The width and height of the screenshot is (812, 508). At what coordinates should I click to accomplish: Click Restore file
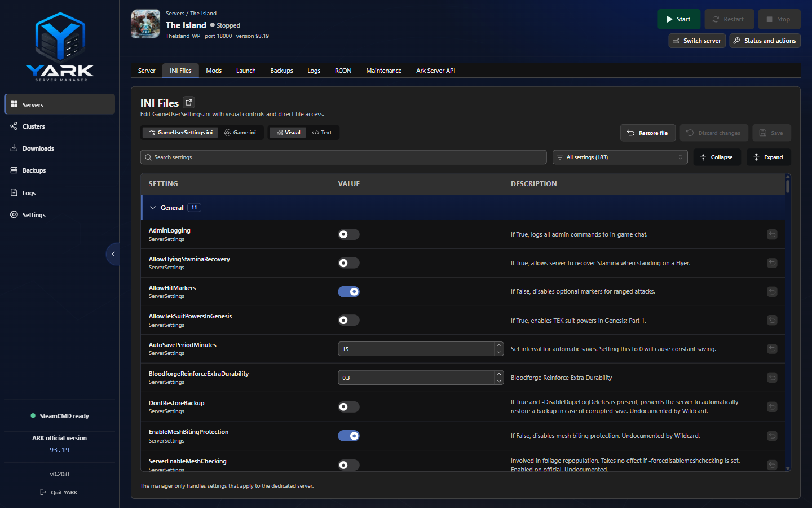click(648, 133)
